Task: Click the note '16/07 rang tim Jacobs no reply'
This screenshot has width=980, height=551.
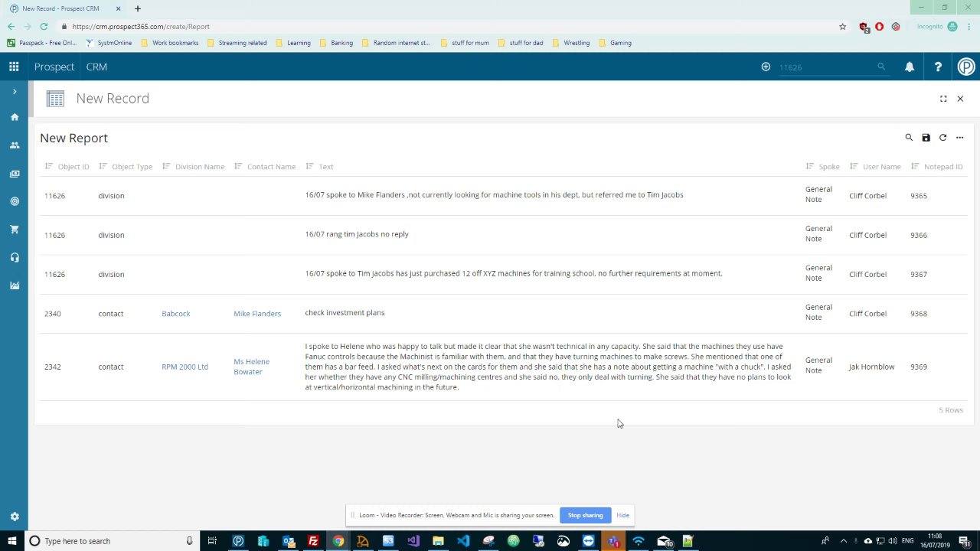Action: coord(357,234)
